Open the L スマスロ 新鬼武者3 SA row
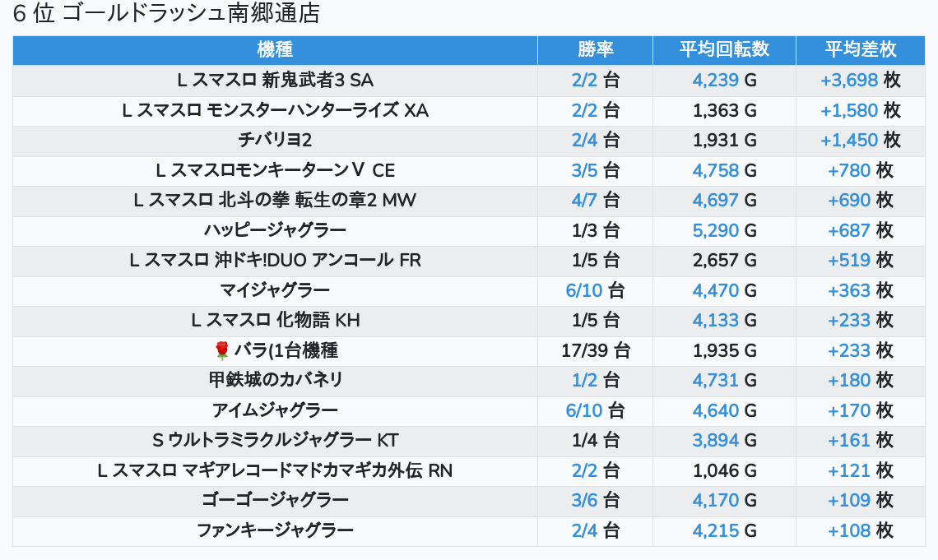The width and height of the screenshot is (938, 560). tap(275, 80)
